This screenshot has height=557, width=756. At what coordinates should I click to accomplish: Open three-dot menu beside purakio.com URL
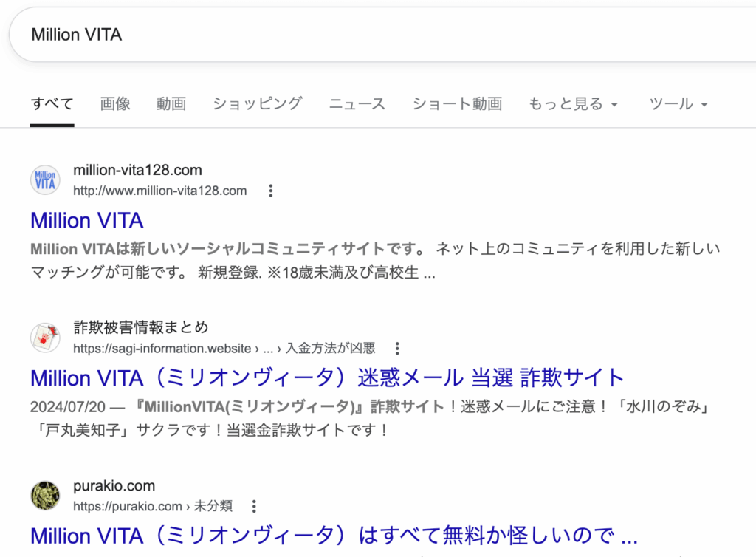pyautogui.click(x=254, y=506)
